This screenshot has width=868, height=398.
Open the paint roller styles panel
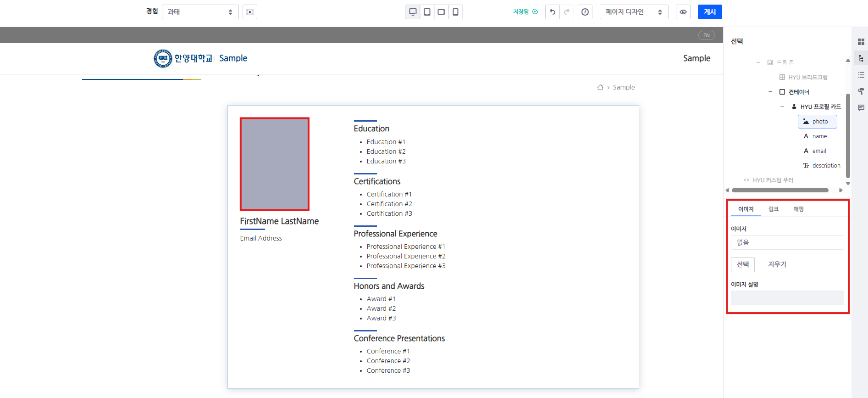pyautogui.click(x=861, y=91)
